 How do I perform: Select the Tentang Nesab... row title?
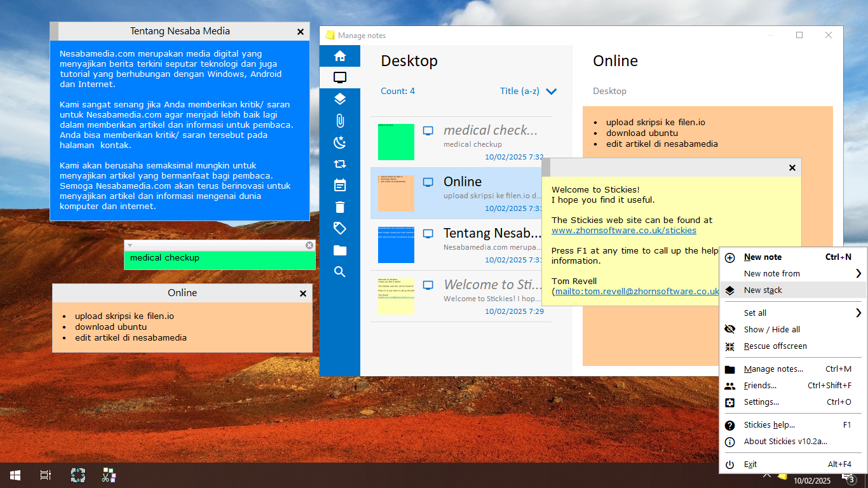pyautogui.click(x=492, y=233)
